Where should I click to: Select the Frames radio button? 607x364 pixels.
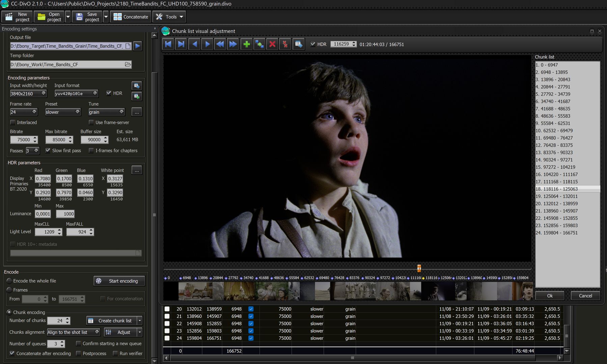[9, 290]
